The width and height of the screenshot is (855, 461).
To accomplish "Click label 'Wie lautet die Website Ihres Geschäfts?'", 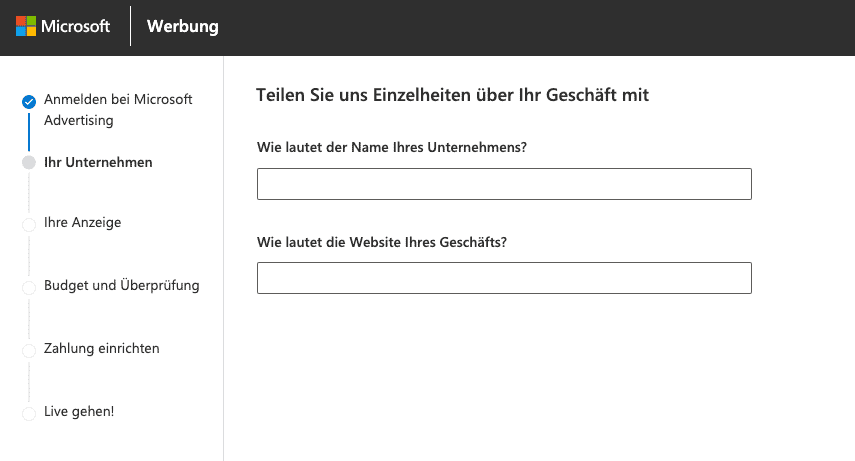I will [382, 242].
